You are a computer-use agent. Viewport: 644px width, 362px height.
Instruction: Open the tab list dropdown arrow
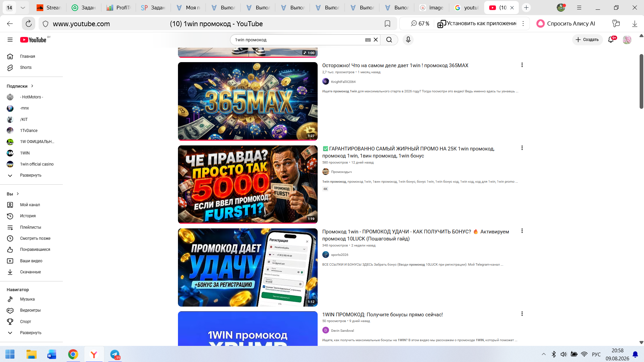pyautogui.click(x=22, y=7)
